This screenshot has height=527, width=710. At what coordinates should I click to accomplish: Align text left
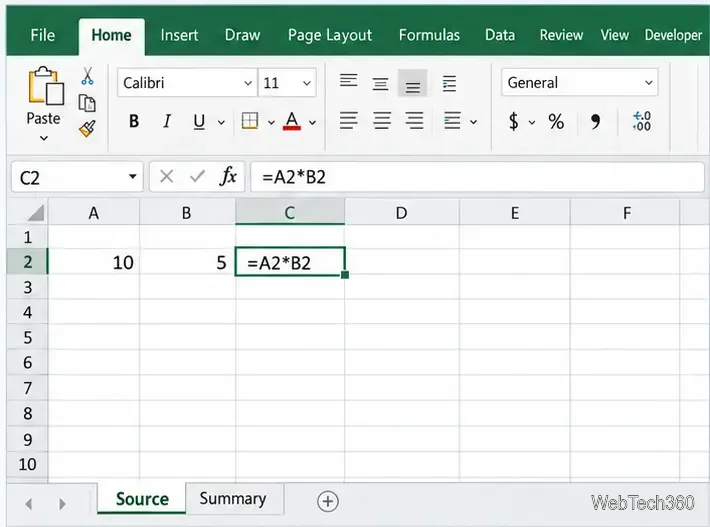349,121
